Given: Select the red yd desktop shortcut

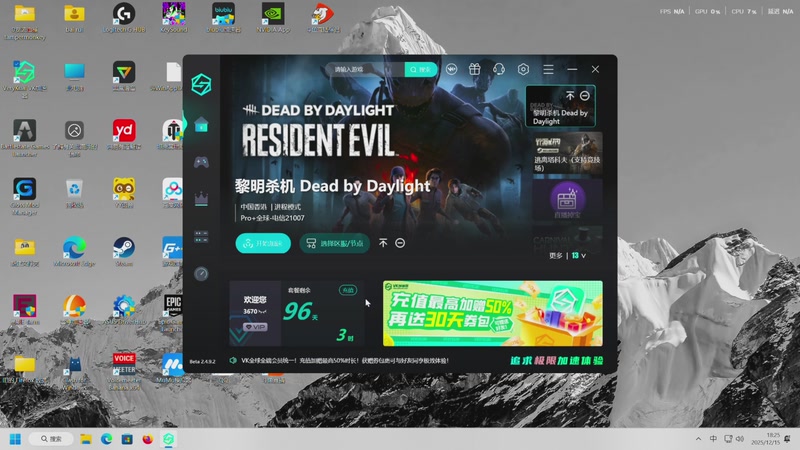Looking at the screenshot, I should point(124,135).
